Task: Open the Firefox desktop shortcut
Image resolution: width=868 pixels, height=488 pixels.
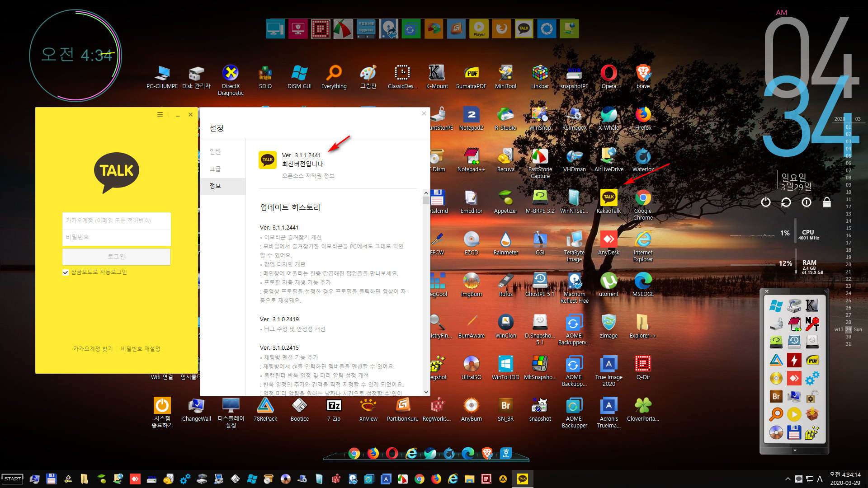Action: click(643, 118)
